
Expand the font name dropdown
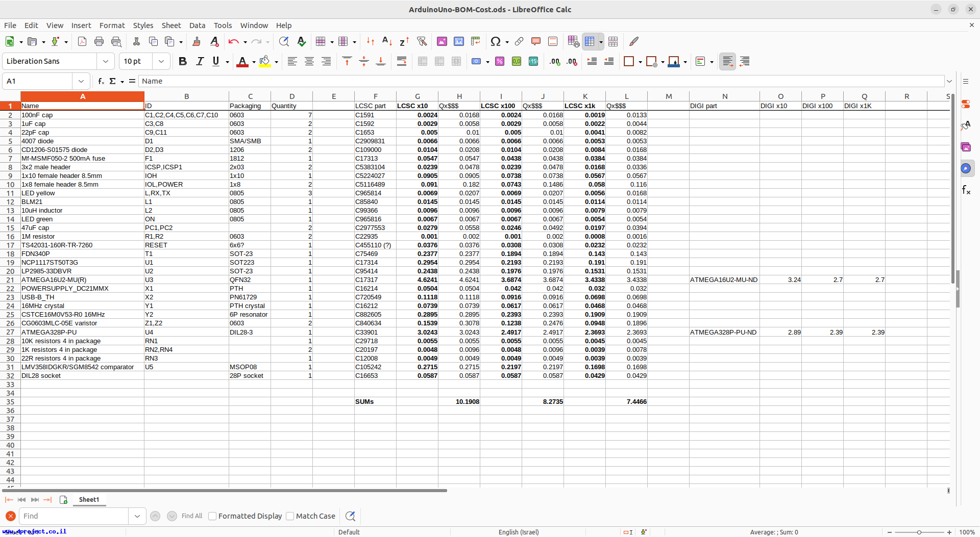pos(106,61)
